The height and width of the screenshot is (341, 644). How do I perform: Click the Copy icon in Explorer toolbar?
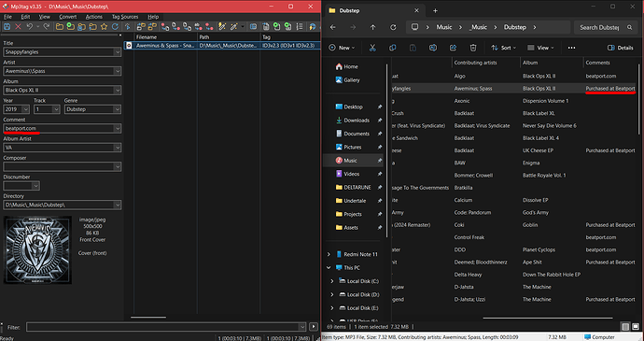tap(393, 48)
